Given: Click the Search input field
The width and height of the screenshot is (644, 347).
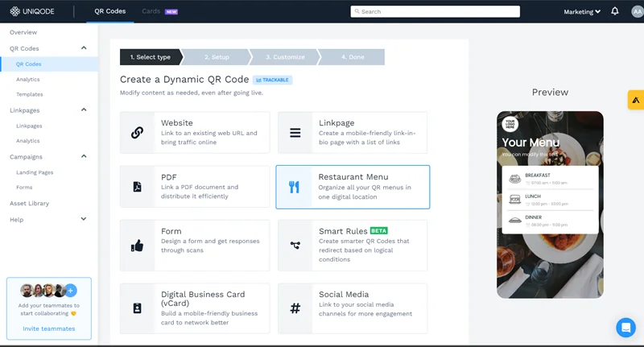Looking at the screenshot, I should point(435,12).
